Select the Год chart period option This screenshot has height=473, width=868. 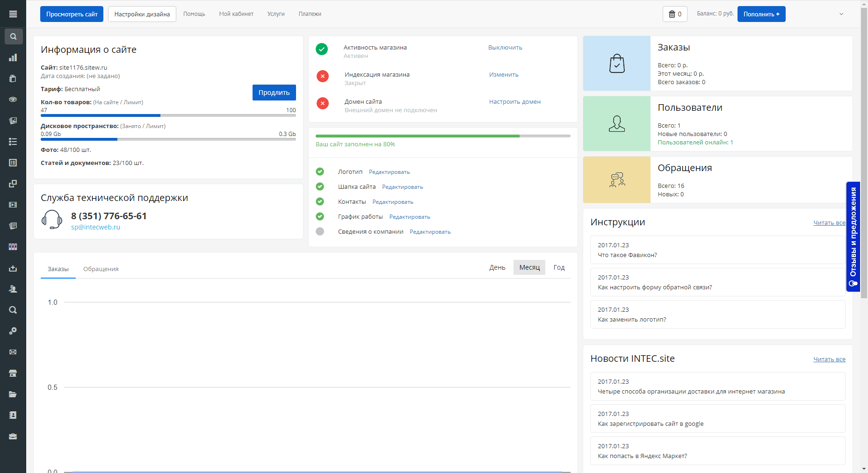(559, 267)
